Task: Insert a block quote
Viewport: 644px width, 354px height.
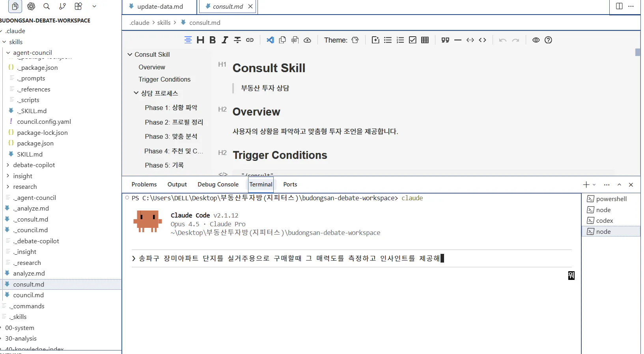Action: [445, 40]
